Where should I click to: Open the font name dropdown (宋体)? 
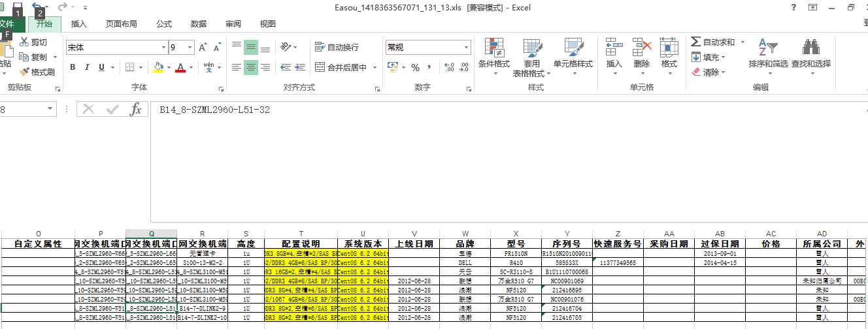pos(163,48)
